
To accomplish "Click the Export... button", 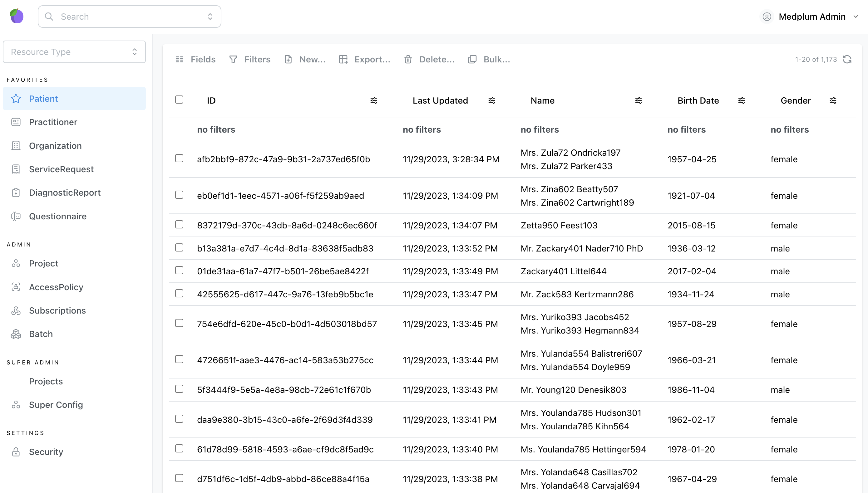I will 365,59.
